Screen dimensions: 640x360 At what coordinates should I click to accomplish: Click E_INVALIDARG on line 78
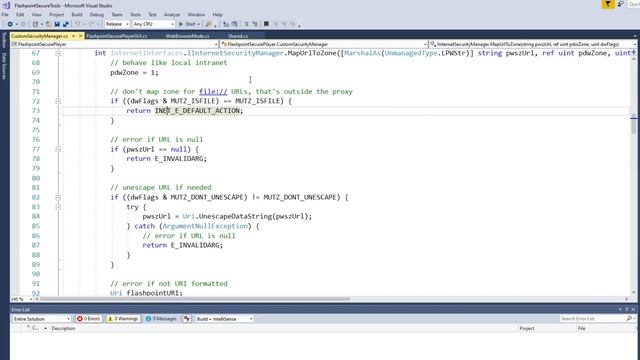point(178,159)
